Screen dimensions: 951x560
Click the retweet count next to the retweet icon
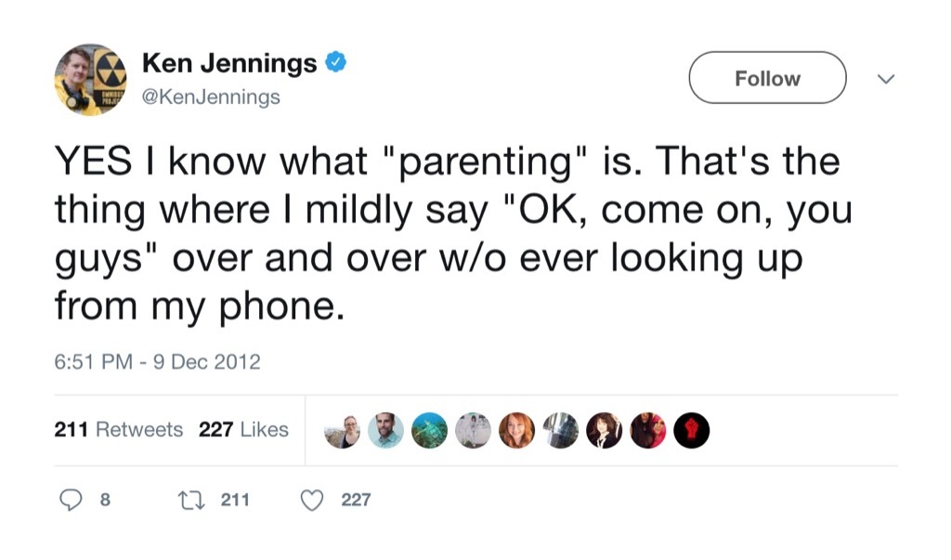click(235, 500)
